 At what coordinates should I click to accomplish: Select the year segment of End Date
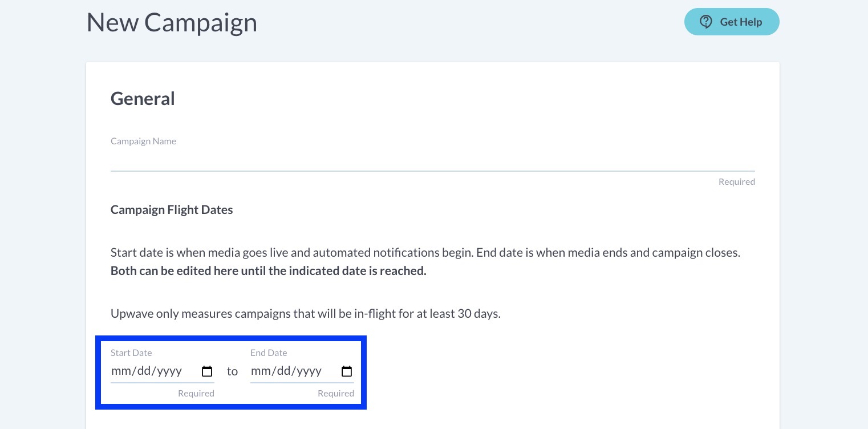tap(309, 371)
